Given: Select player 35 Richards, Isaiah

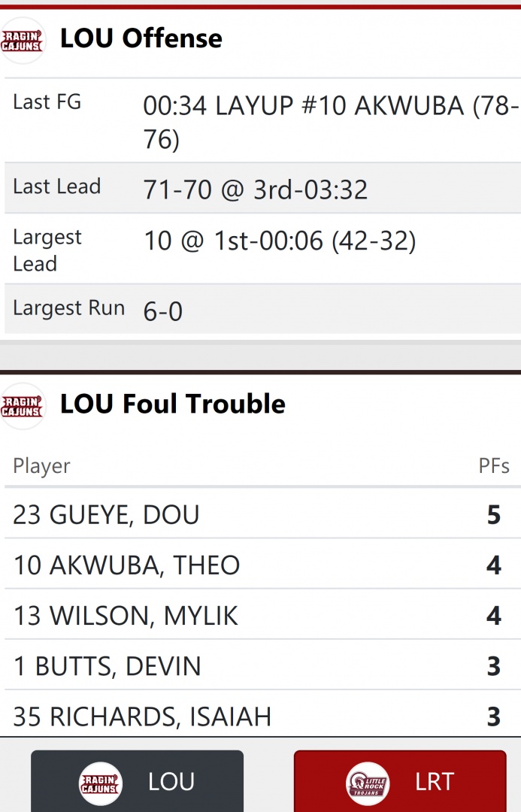Looking at the screenshot, I should (x=142, y=717).
